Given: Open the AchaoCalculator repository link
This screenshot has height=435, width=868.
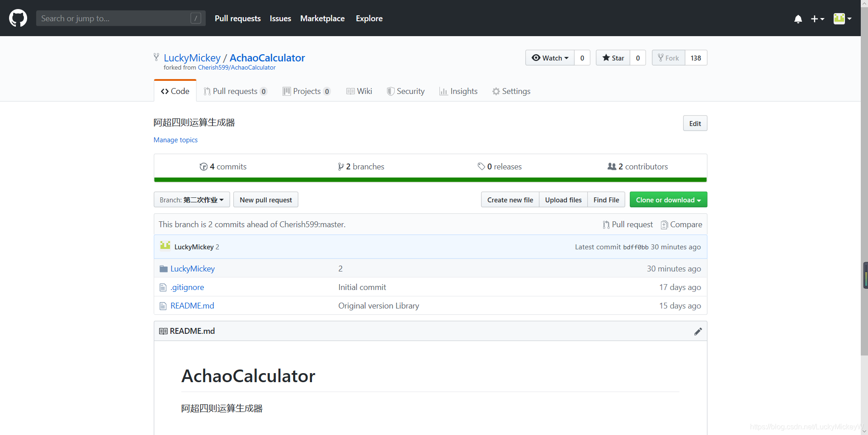Looking at the screenshot, I should coord(267,58).
